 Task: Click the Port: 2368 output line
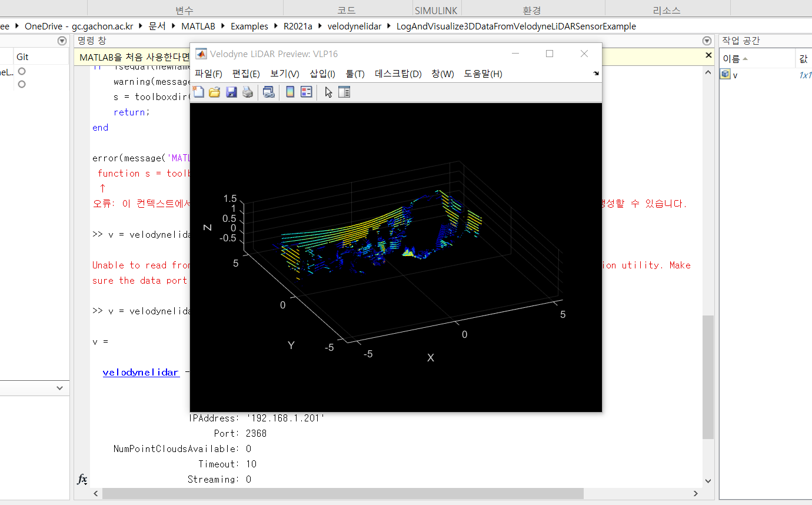point(240,433)
